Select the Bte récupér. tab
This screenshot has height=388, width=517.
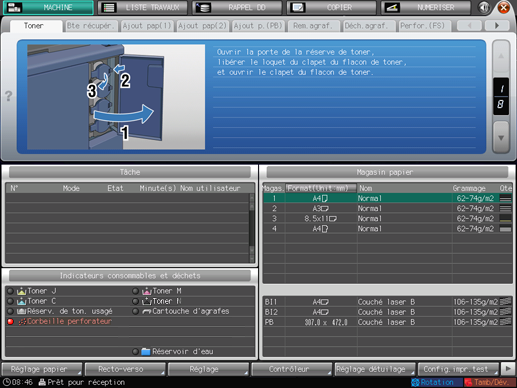[x=91, y=26]
